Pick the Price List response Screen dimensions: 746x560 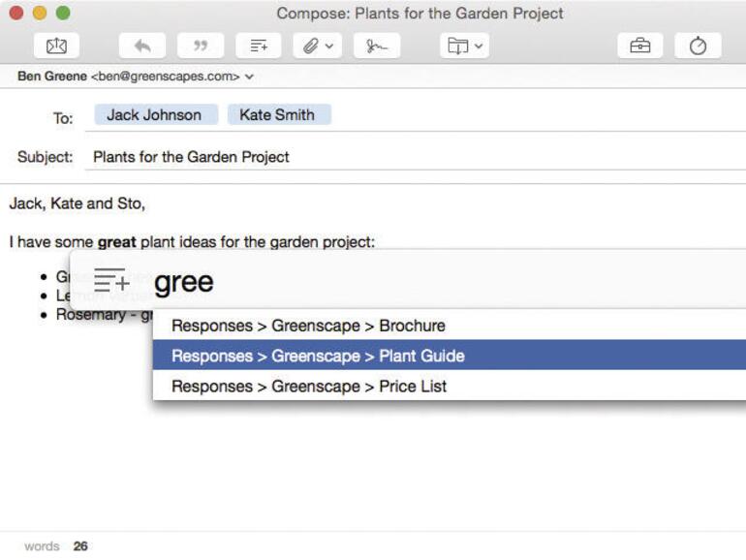click(x=309, y=386)
